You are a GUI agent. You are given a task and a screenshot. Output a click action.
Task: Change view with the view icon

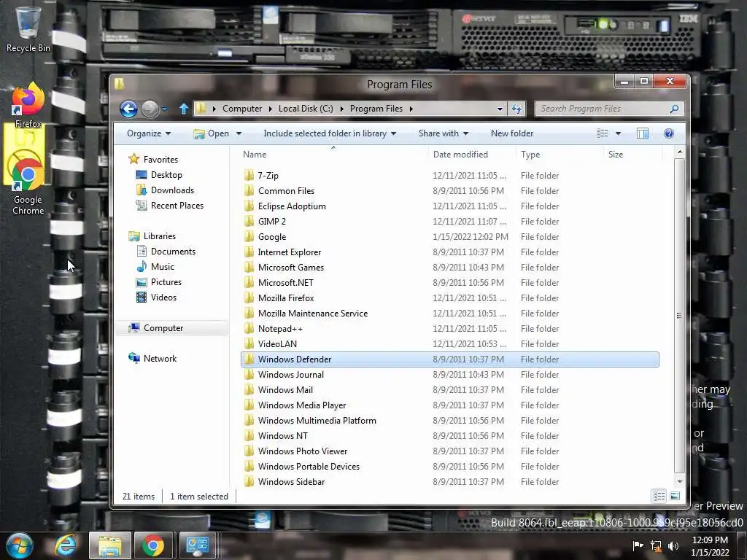602,133
